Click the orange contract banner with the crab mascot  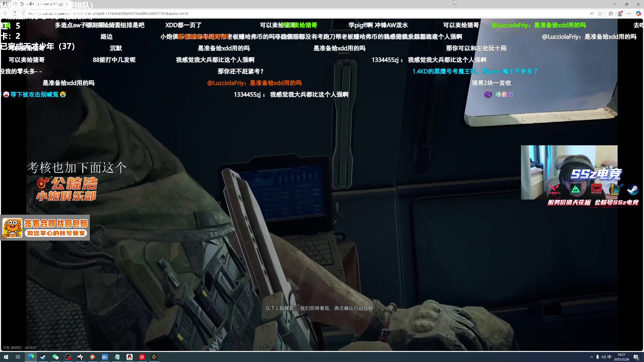coord(45,228)
